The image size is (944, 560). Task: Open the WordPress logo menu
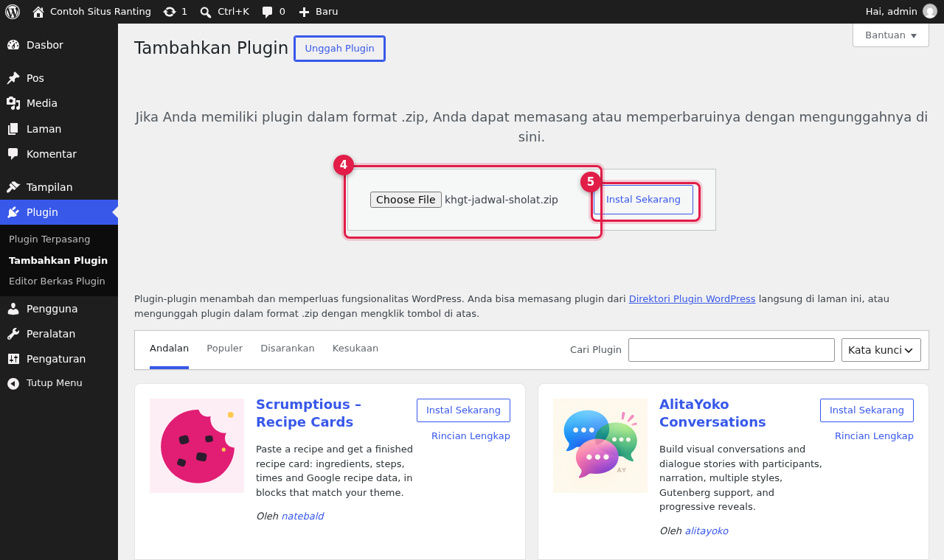tap(13, 12)
